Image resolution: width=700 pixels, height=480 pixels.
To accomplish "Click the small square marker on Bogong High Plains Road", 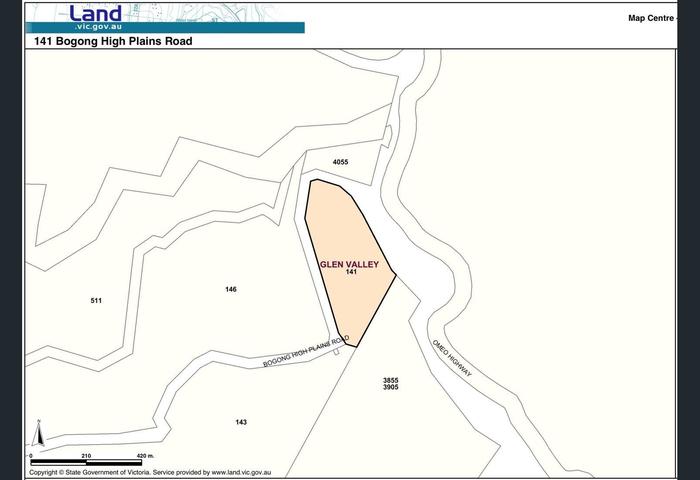I will [x=337, y=351].
